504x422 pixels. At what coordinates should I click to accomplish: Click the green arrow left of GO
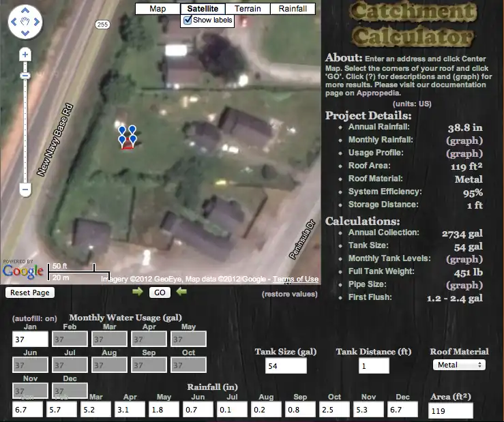tap(138, 292)
